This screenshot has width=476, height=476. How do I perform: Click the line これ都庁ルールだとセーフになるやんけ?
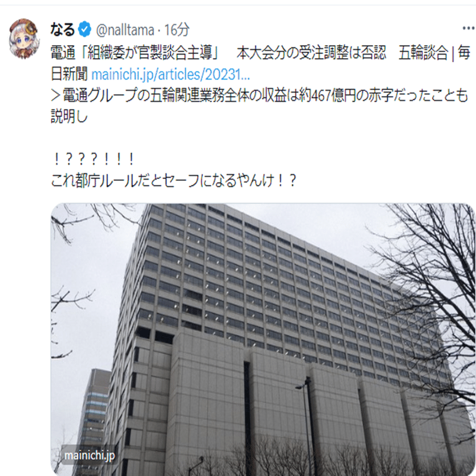point(173,180)
